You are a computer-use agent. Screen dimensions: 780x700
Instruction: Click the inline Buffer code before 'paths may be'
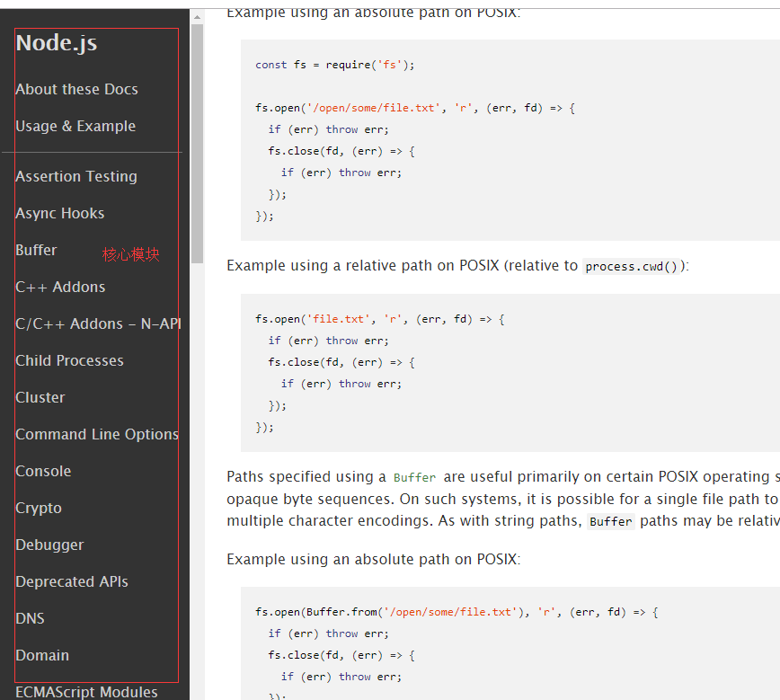tap(611, 521)
